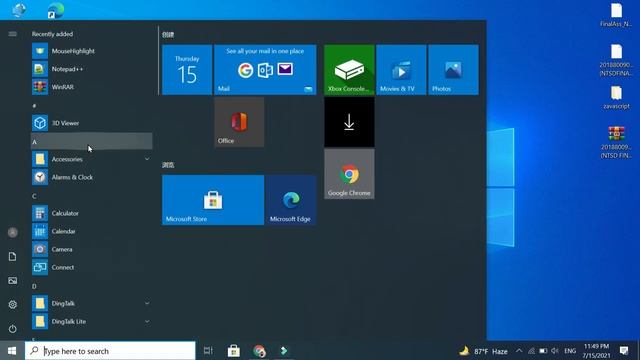Jump via the A letter header
The height and width of the screenshot is (360, 640).
click(92, 141)
